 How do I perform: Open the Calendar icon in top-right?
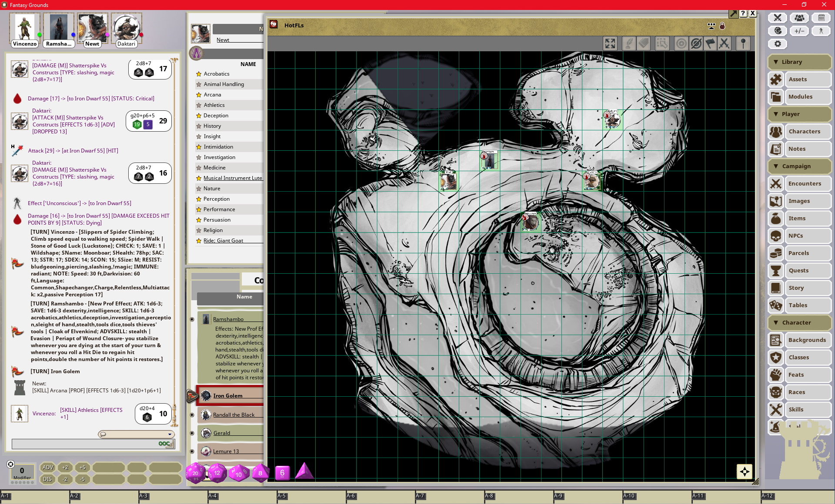(x=821, y=18)
